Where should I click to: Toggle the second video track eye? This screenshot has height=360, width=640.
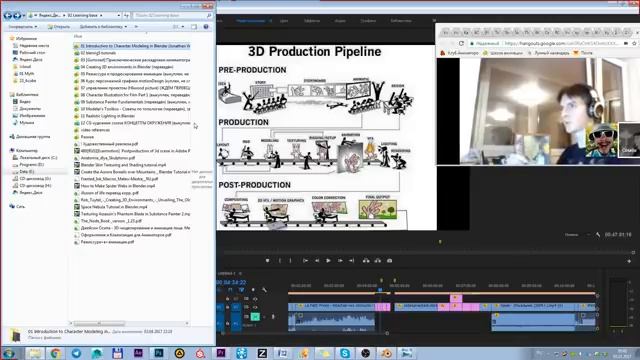255,307
